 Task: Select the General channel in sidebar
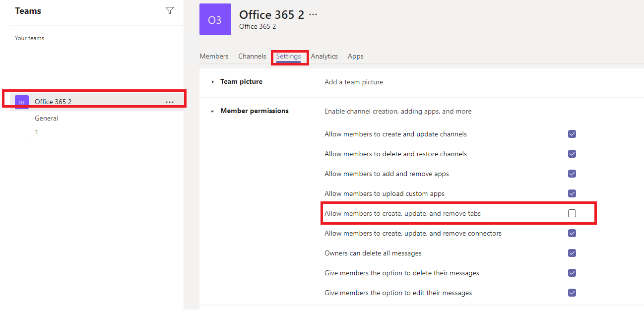pos(47,118)
